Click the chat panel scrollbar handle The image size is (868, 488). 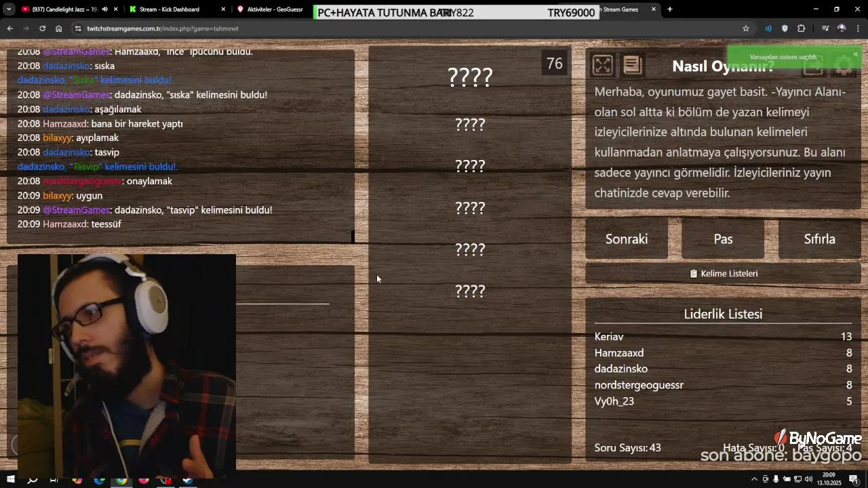pos(353,237)
